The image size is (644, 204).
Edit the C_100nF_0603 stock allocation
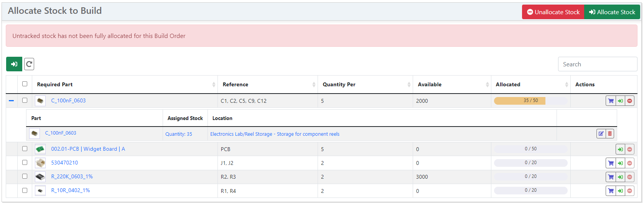point(601,133)
